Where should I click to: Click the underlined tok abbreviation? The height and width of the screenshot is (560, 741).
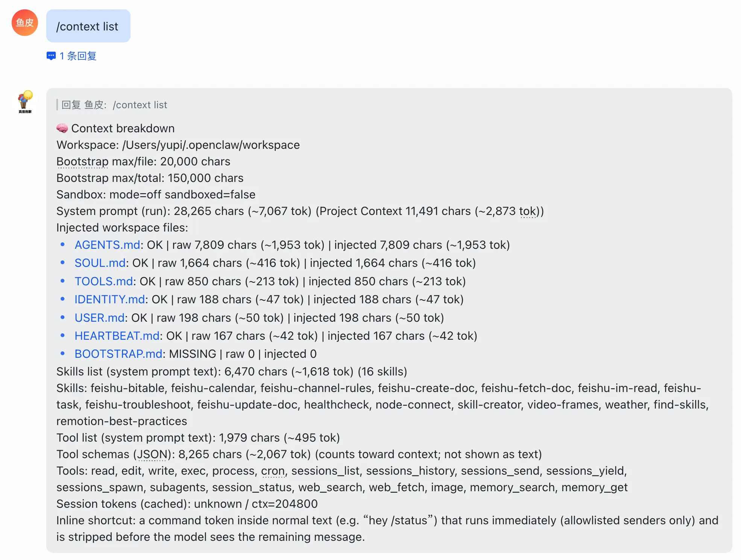click(527, 211)
